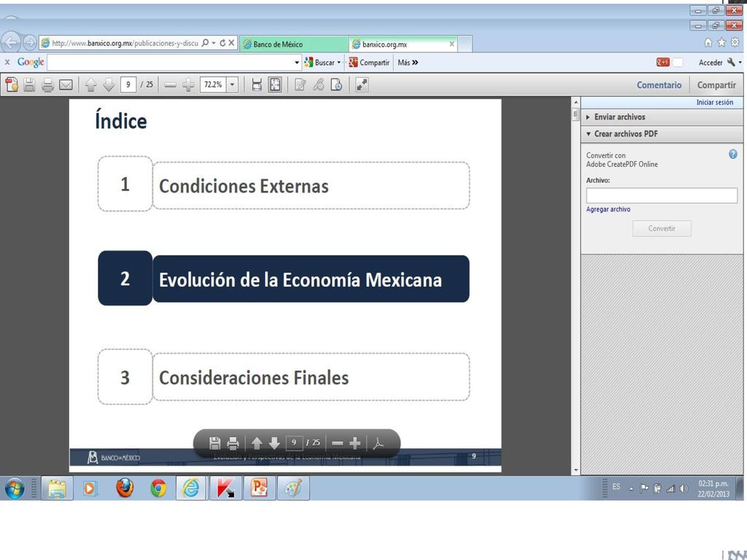
Task: Print the PDF using top toolbar printer icon
Action: [x=47, y=85]
